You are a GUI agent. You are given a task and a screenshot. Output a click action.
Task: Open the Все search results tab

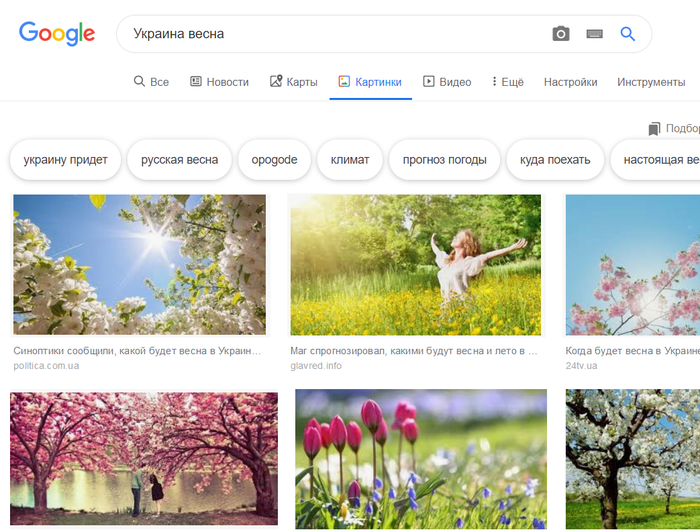(151, 82)
